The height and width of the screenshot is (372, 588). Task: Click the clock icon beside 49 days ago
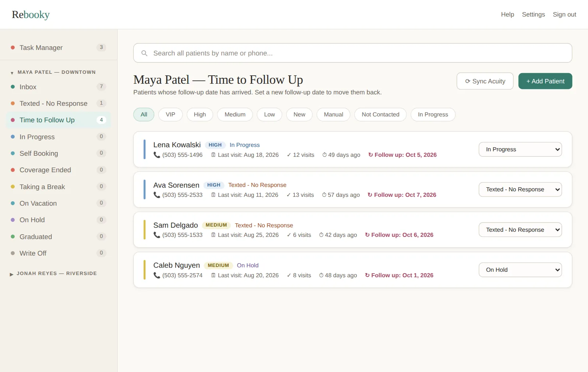coord(325,155)
